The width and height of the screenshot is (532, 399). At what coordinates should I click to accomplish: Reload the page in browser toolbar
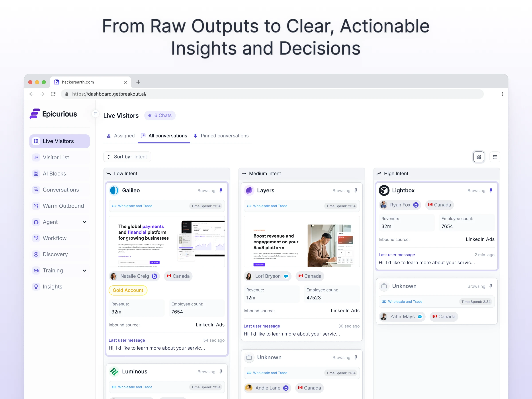(53, 94)
